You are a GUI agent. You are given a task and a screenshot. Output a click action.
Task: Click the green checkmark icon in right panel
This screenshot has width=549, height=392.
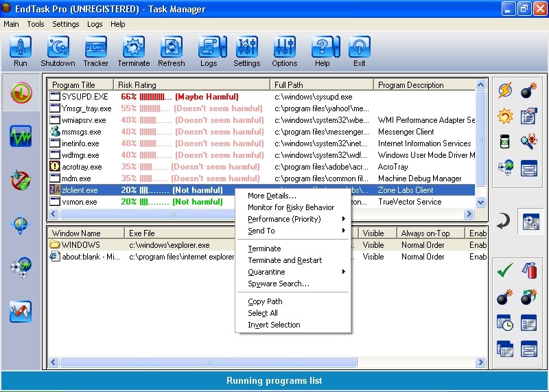[506, 270]
